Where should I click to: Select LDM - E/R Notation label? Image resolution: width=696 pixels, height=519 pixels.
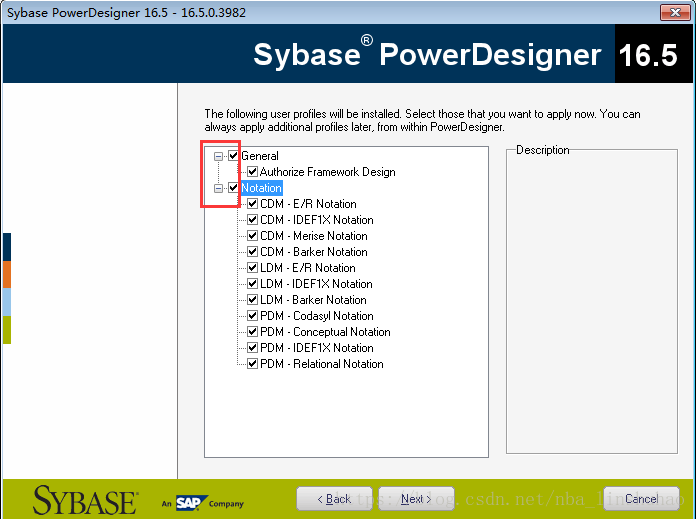[x=308, y=268]
